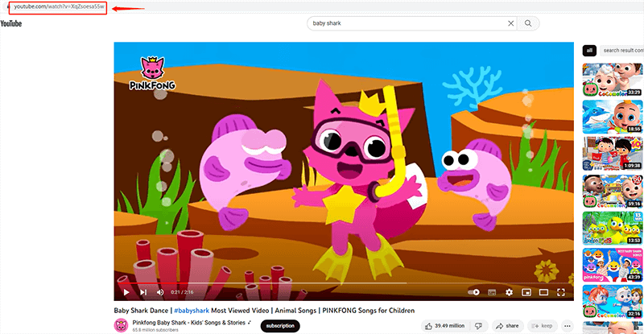Enable miniplayer mode icon

(526, 292)
